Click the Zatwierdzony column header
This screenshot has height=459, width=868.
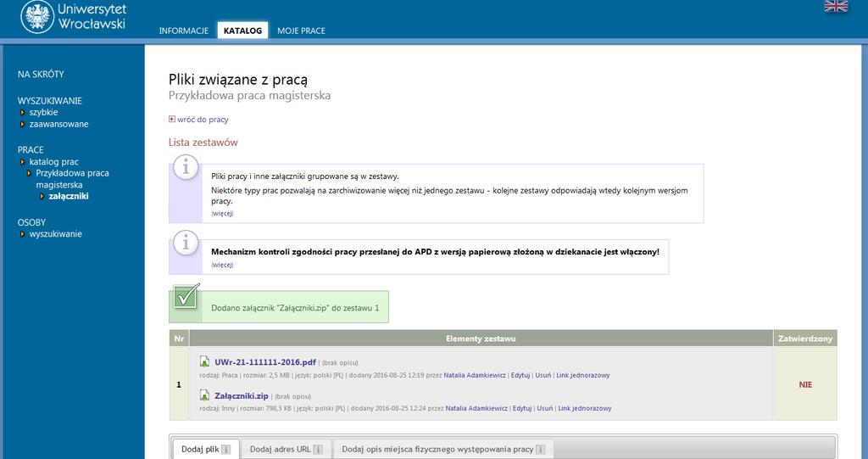pos(805,339)
